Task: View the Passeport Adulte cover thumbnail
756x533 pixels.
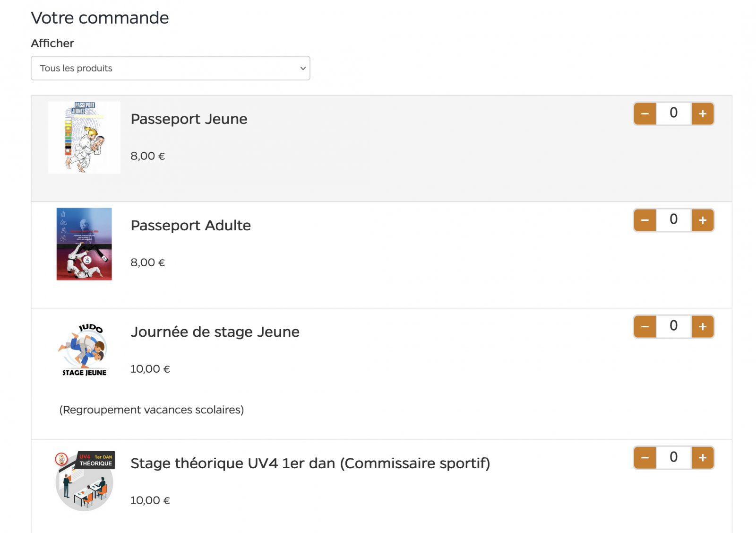Action: tap(84, 244)
